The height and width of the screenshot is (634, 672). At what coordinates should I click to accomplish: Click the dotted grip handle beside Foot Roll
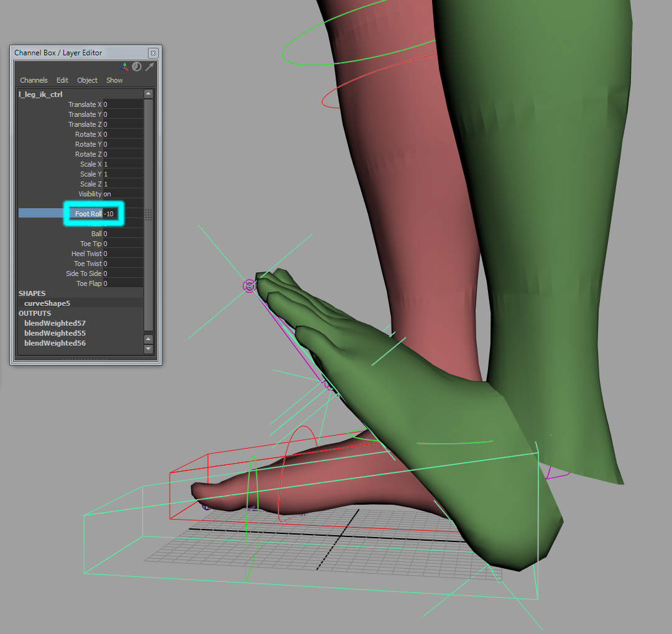(149, 214)
